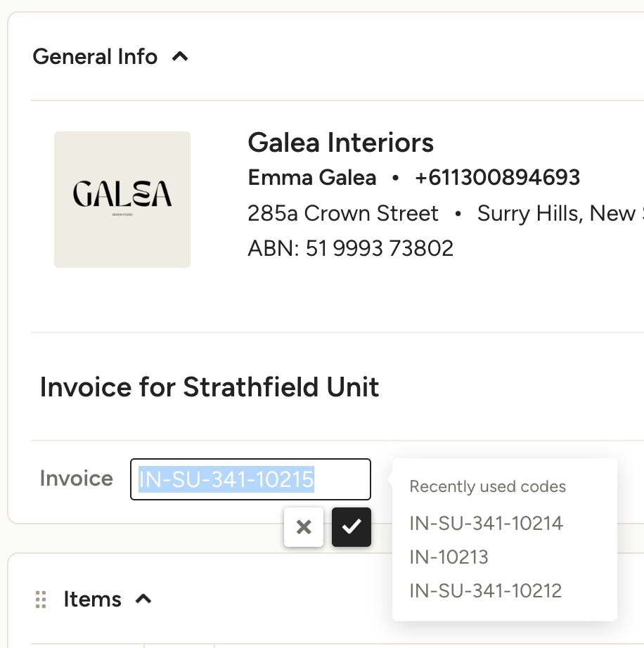Click the Emma Galea contact name
The width and height of the screenshot is (644, 648).
point(312,178)
